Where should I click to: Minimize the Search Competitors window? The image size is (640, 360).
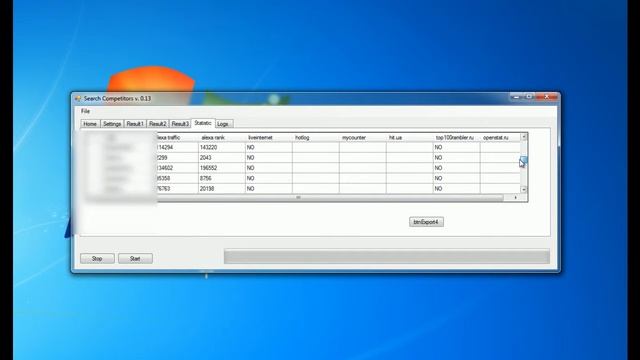pos(516,97)
